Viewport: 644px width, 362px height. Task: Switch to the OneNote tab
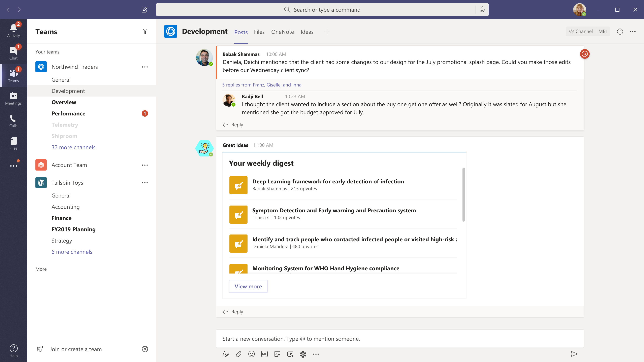[x=282, y=32]
